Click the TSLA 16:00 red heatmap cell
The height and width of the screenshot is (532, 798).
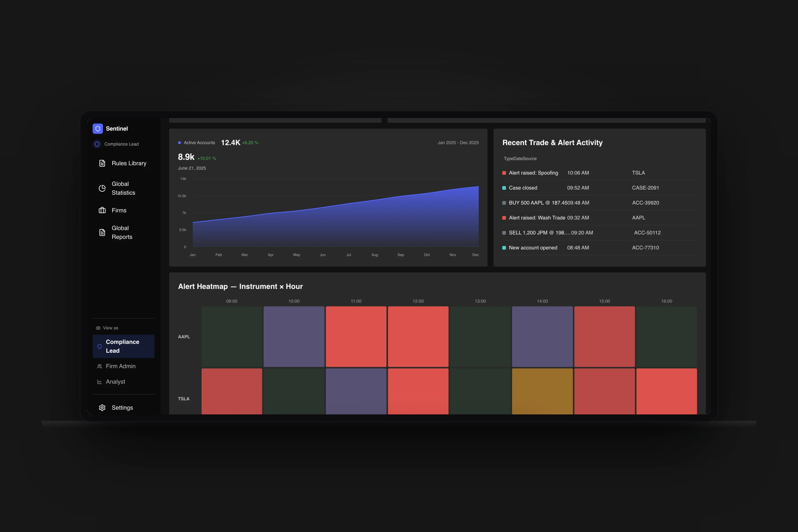click(666, 391)
